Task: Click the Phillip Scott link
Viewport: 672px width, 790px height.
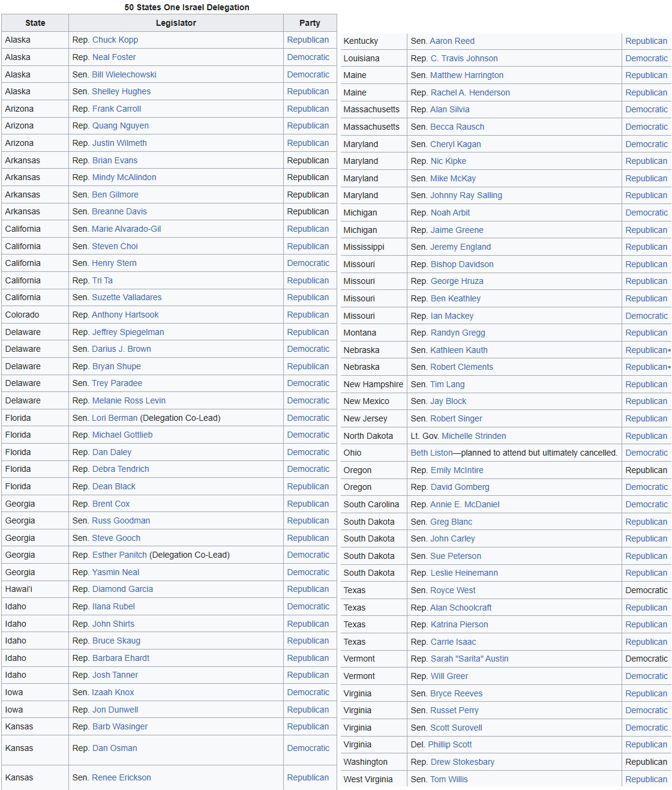Action: pos(450,744)
